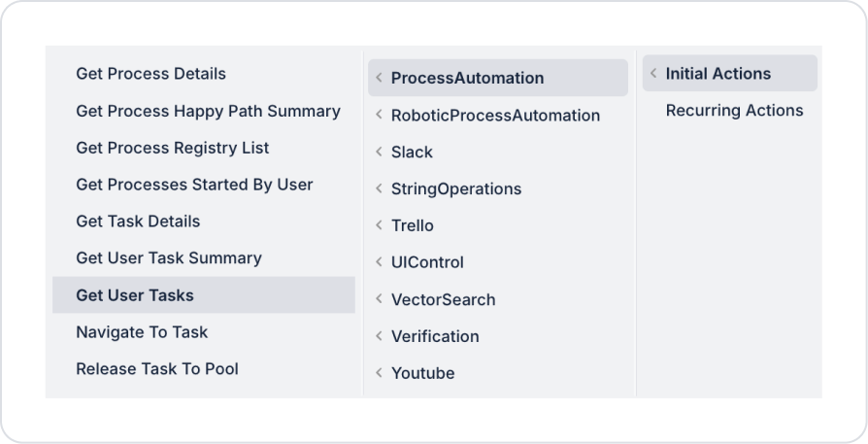Click the VectorSearch chevron arrow
Viewport: 868px width, 444px height.
pyautogui.click(x=379, y=299)
